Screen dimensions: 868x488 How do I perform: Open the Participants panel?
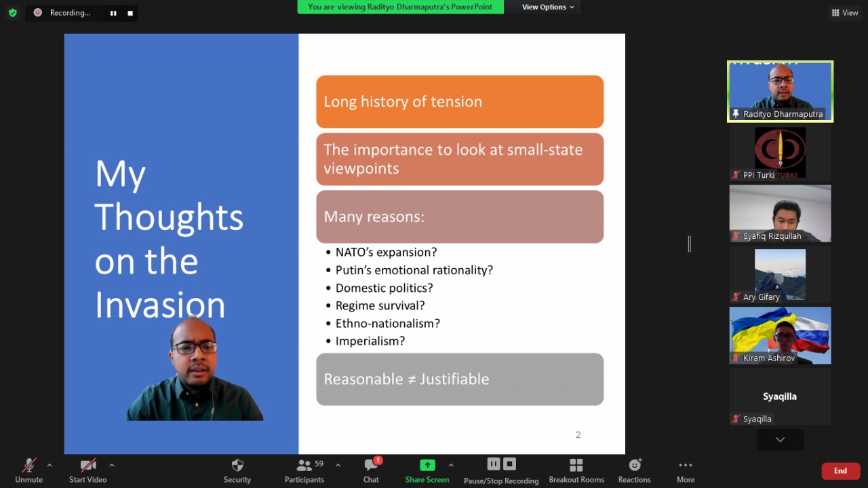tap(304, 470)
